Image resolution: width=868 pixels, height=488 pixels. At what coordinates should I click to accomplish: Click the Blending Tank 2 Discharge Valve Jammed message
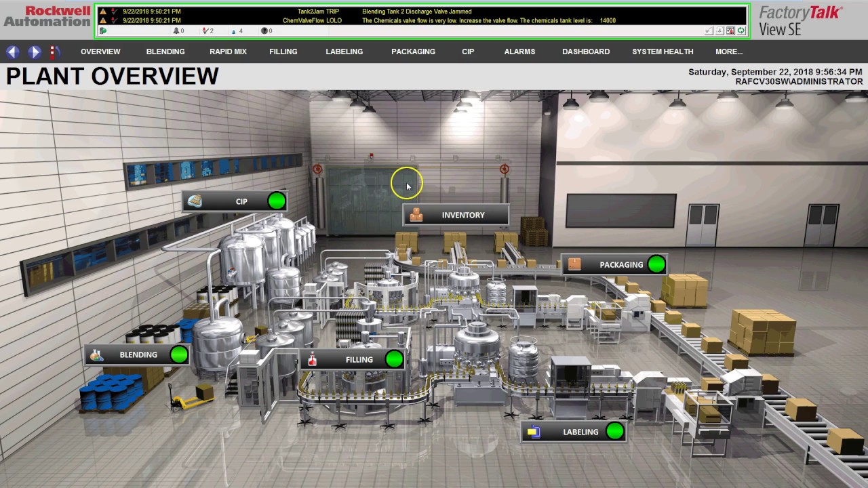tap(417, 12)
